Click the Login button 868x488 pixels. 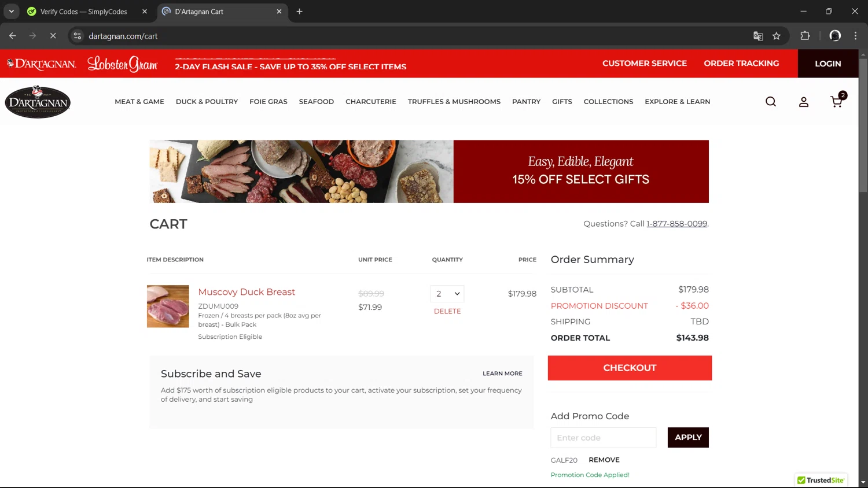click(x=828, y=64)
